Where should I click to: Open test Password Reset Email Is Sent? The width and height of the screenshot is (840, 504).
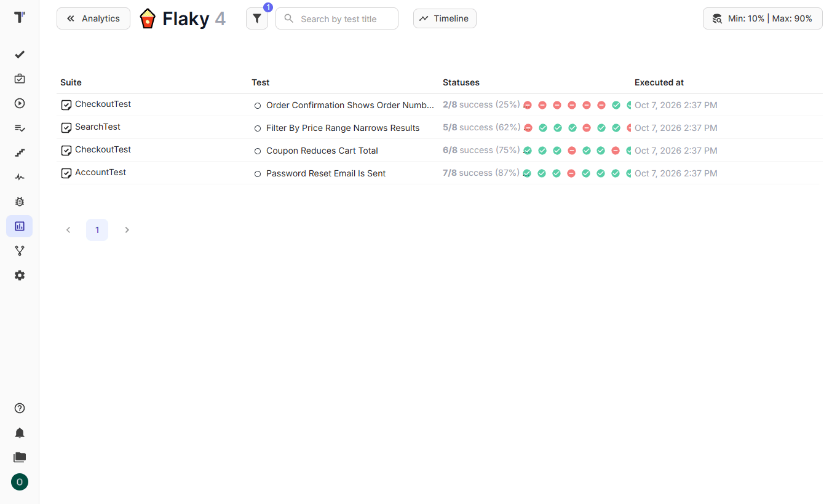tap(326, 173)
